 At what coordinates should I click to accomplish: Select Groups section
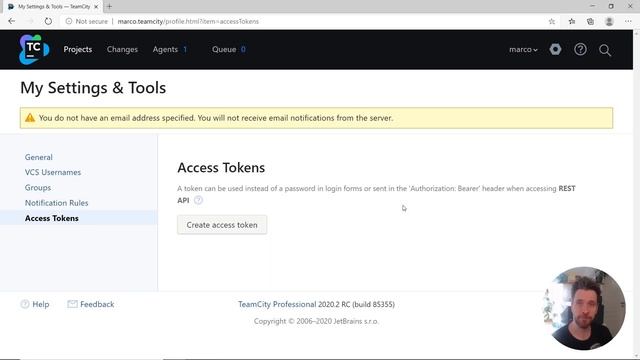coord(38,188)
